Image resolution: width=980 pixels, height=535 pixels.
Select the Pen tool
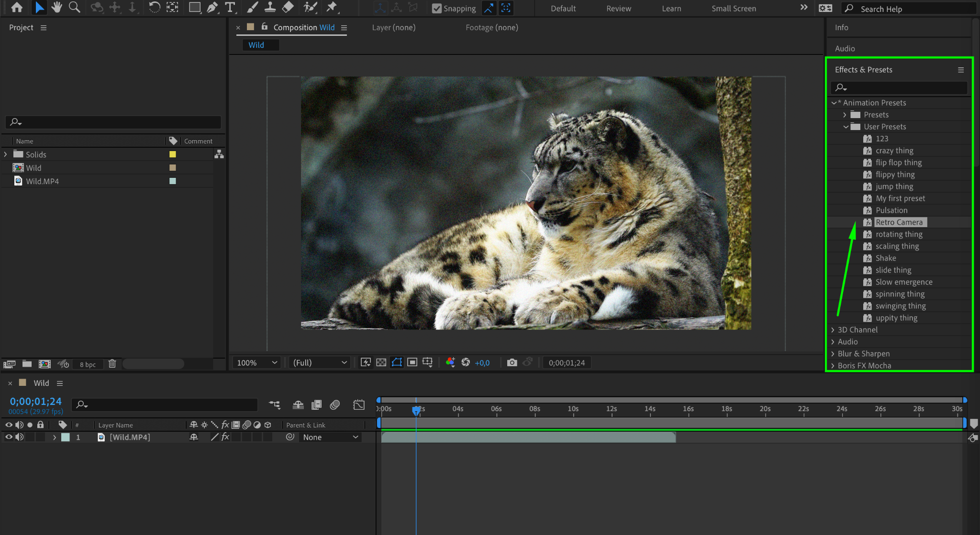[212, 7]
